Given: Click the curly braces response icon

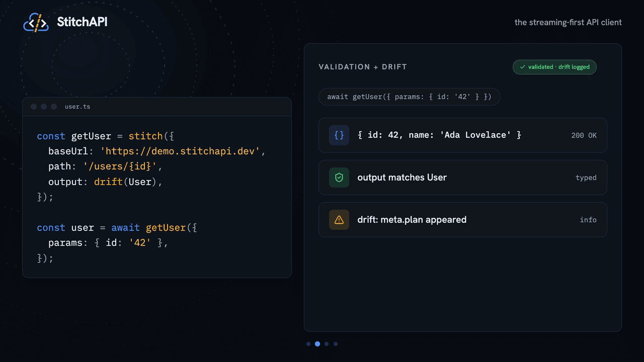Looking at the screenshot, I should click(x=339, y=135).
